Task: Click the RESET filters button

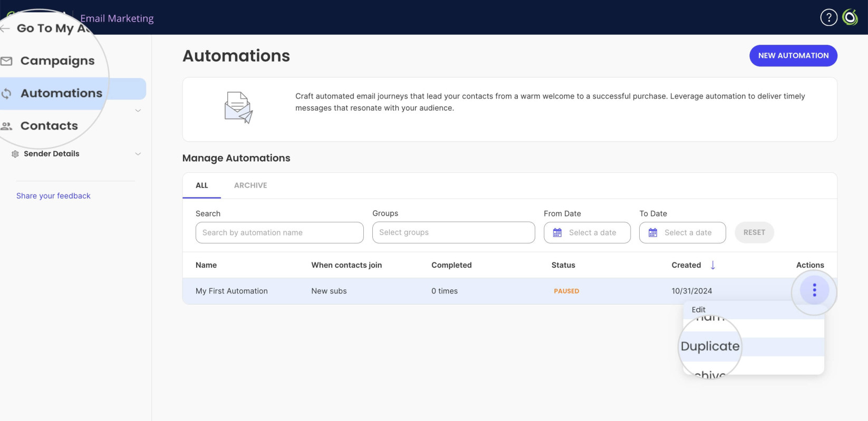Action: coord(754,232)
